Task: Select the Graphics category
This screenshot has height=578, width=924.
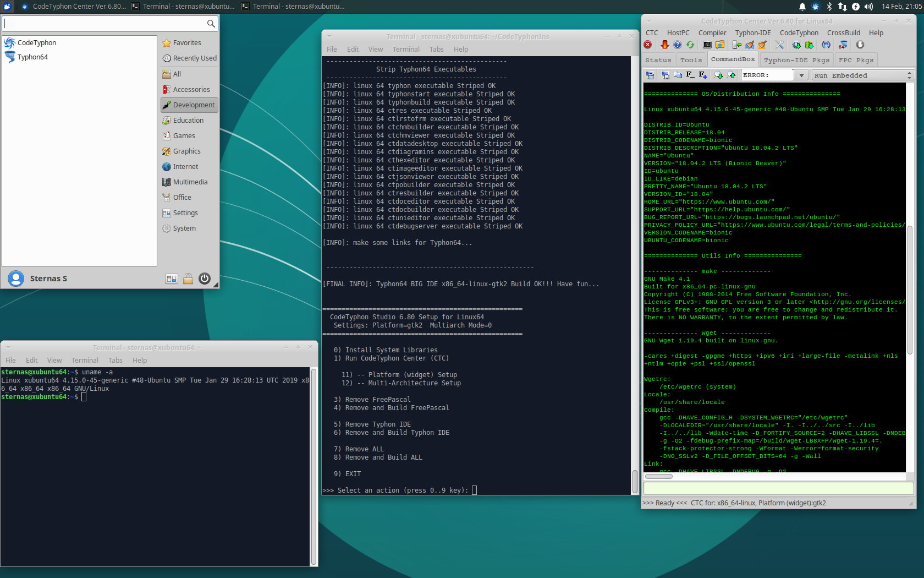Action: point(189,151)
